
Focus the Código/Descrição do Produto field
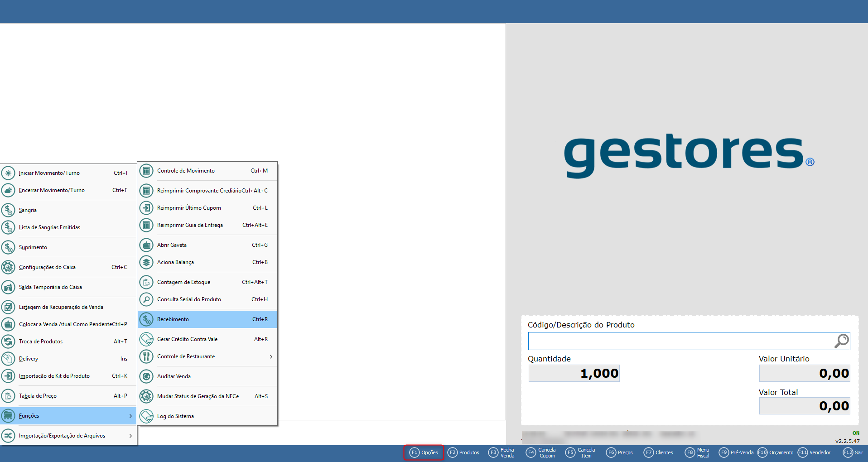tap(689, 341)
